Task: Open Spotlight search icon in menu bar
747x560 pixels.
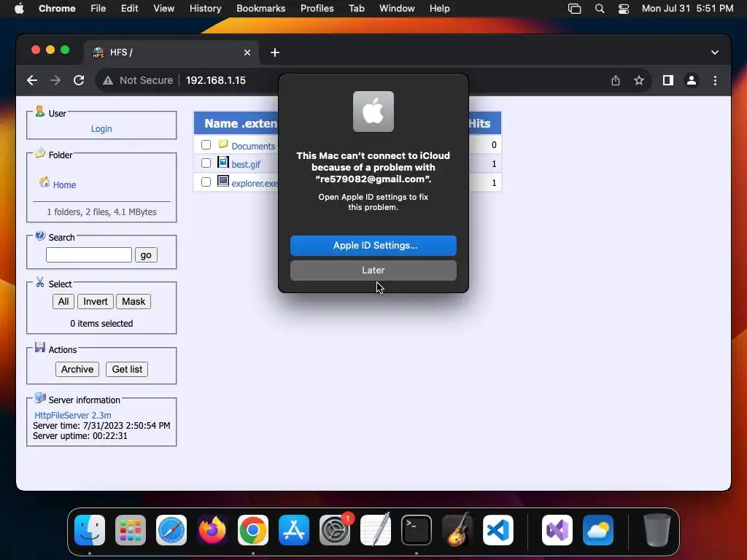Action: [600, 9]
